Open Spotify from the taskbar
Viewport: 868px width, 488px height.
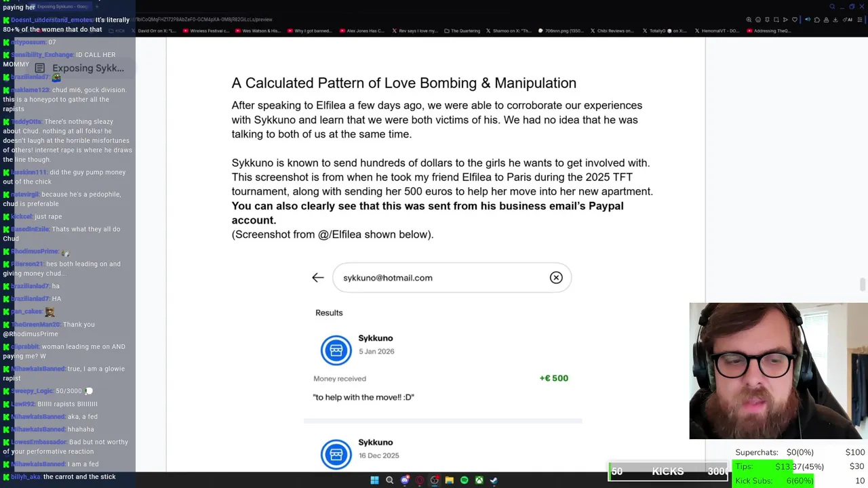464,480
